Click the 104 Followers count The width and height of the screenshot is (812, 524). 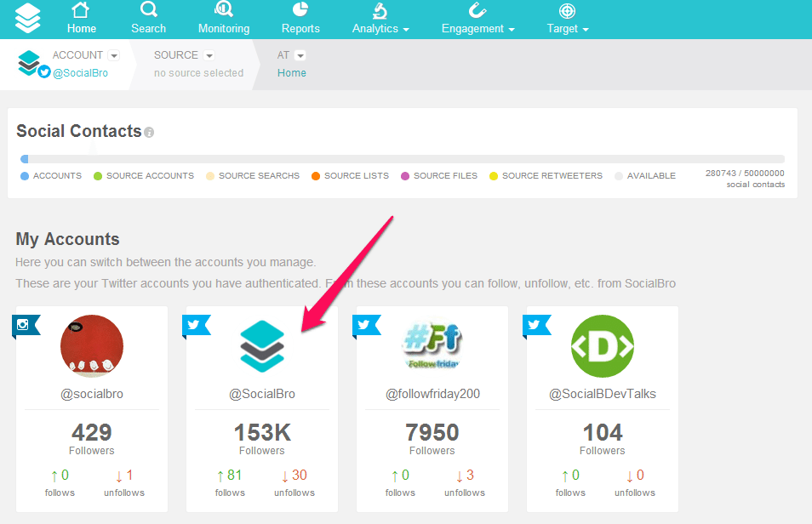603,432
